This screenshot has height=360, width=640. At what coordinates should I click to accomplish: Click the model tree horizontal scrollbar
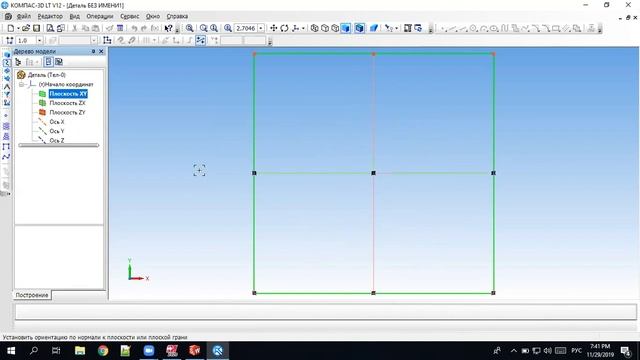pyautogui.click(x=59, y=145)
